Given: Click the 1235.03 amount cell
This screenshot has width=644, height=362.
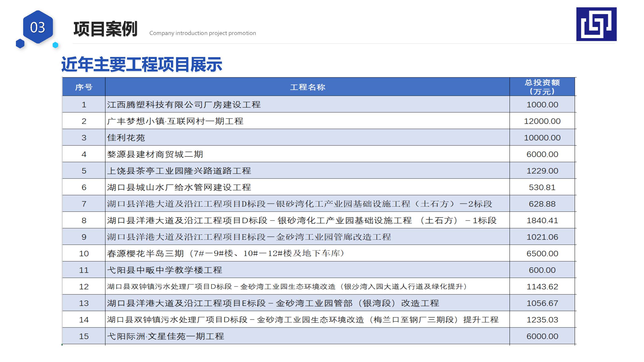Looking at the screenshot, I should [542, 320].
